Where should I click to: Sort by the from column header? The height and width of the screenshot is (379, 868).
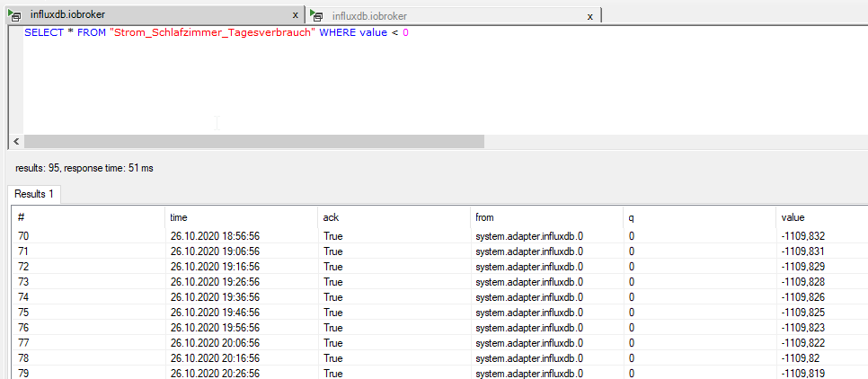(546, 217)
